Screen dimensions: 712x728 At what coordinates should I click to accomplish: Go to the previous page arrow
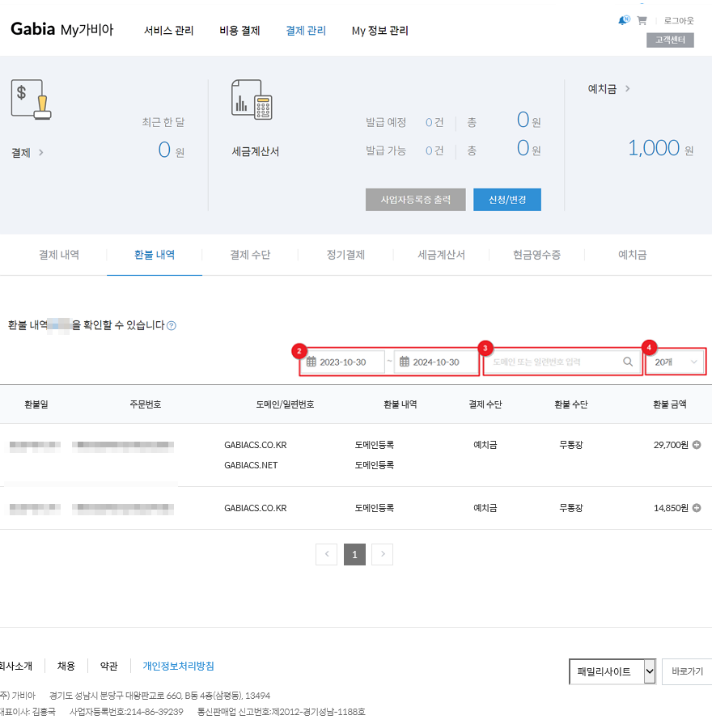pos(327,554)
